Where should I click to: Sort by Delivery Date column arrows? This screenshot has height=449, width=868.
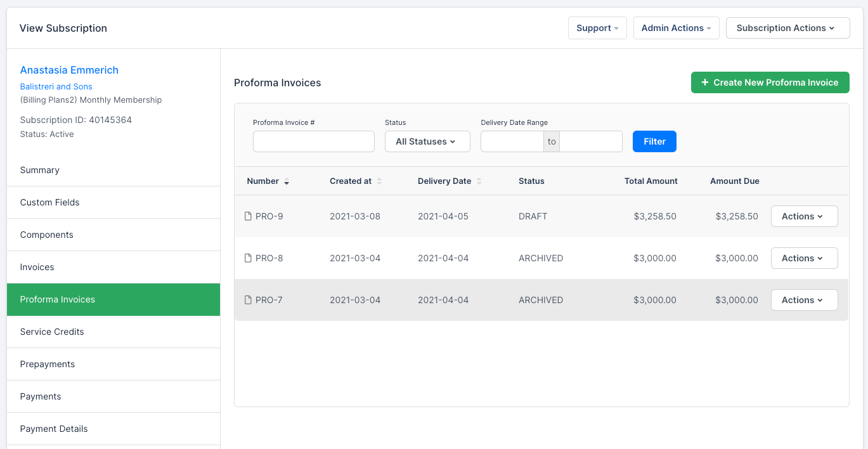click(x=479, y=181)
